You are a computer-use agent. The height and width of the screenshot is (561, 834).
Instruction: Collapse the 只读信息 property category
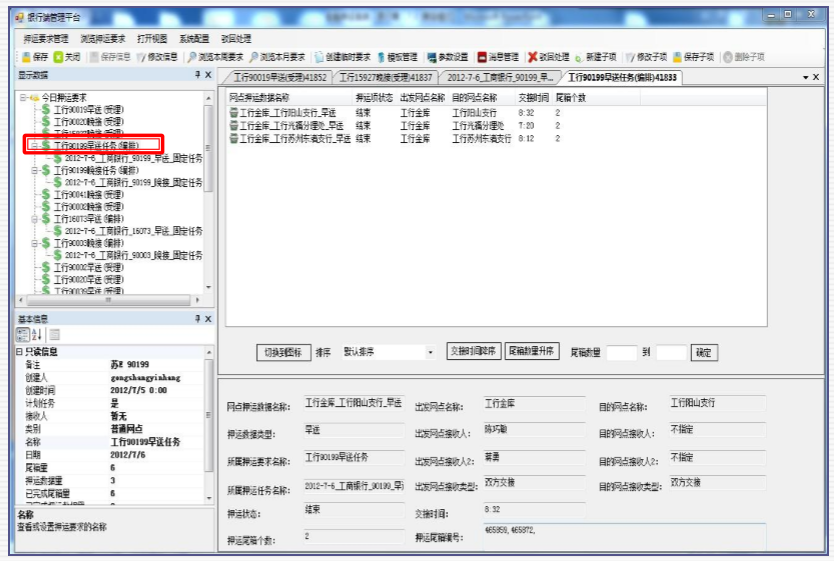[x=19, y=351]
